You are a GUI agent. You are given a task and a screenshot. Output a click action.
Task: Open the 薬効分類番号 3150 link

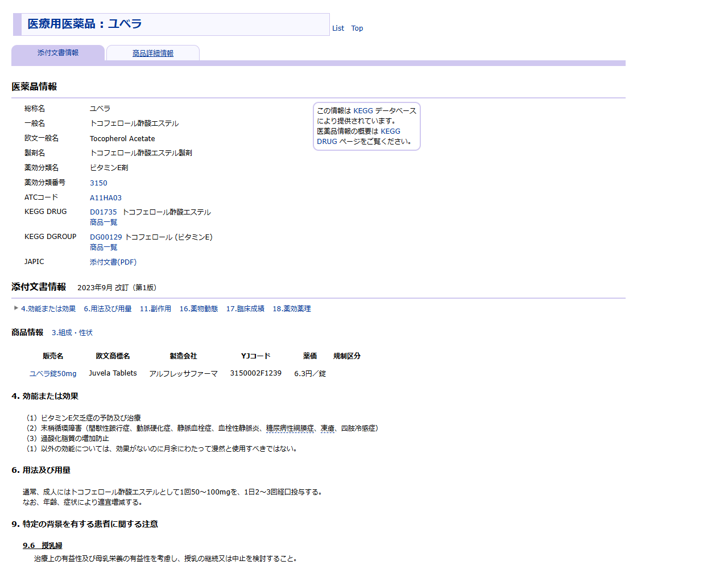(x=98, y=183)
